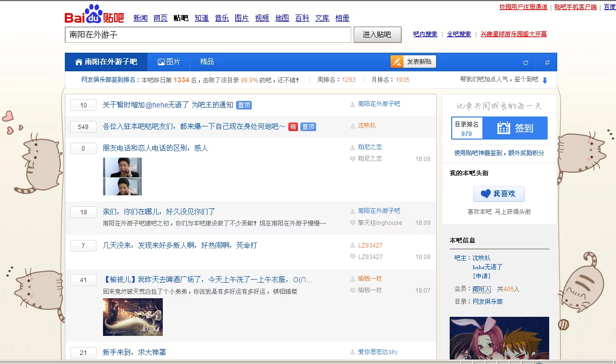
Task: Click 贴吧手机客户端 link
Action: [x=575, y=7]
